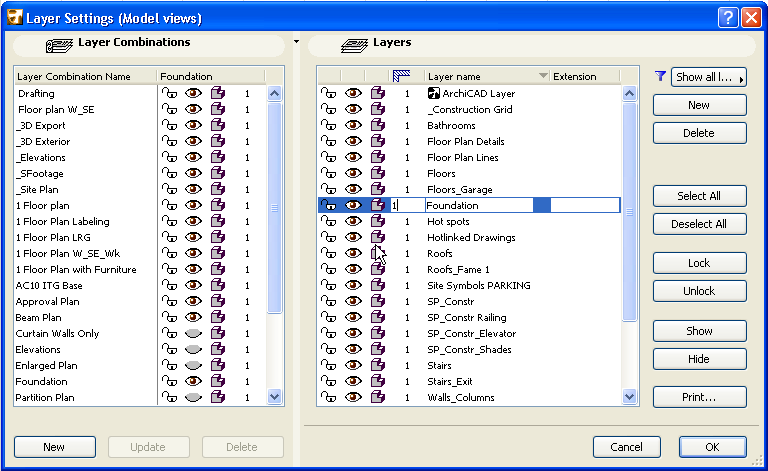Toggle eye icon in Partition Plan row
The image size is (768, 471).
pos(193,397)
